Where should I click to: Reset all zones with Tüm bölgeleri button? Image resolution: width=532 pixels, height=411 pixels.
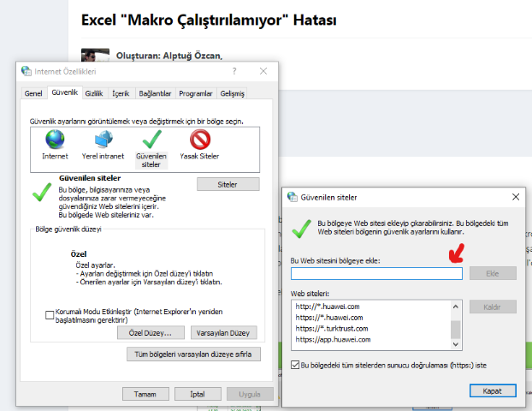192,354
